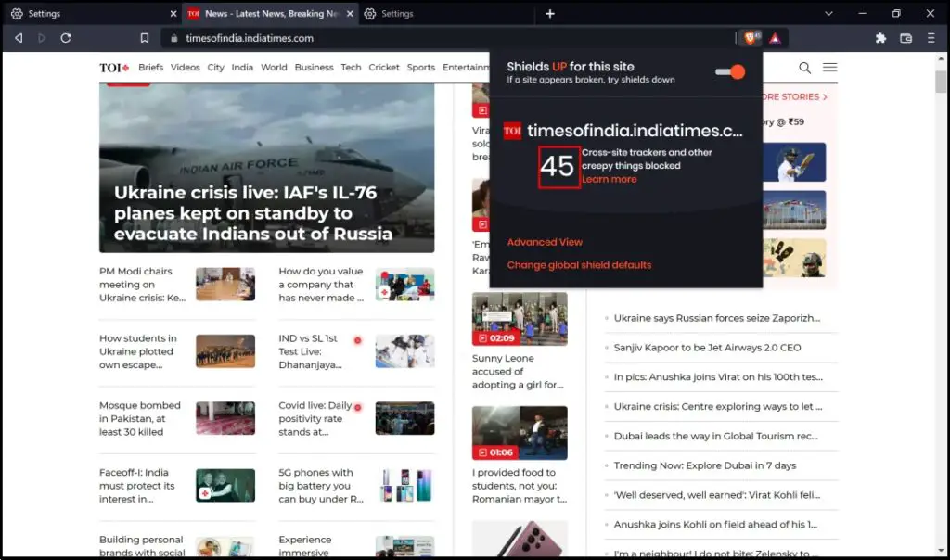Open the Brave Rewards triangle icon
Screen dimensions: 950x560
[x=775, y=38]
